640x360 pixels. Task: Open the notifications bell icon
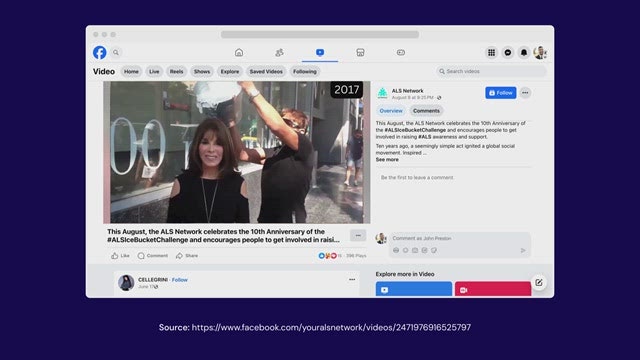click(x=524, y=52)
